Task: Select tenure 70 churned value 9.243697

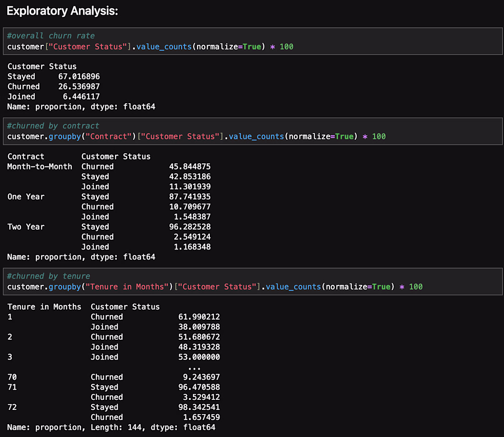Action: 202,377
